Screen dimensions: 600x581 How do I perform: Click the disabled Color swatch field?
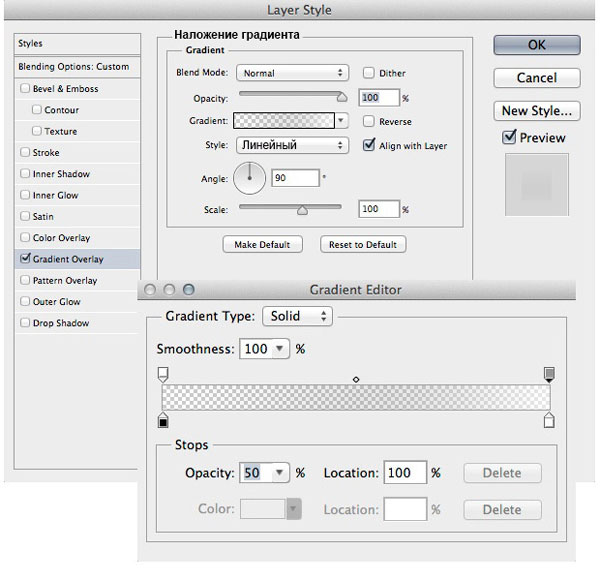coord(263,509)
